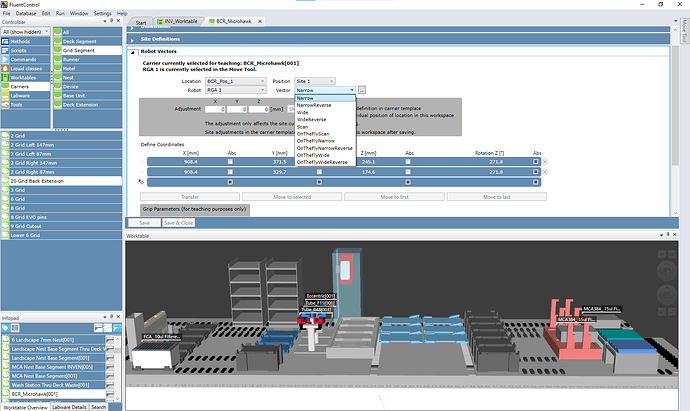Screen dimensions: 690x411
Task: Filter carriers by Nest
Action: coord(88,77)
